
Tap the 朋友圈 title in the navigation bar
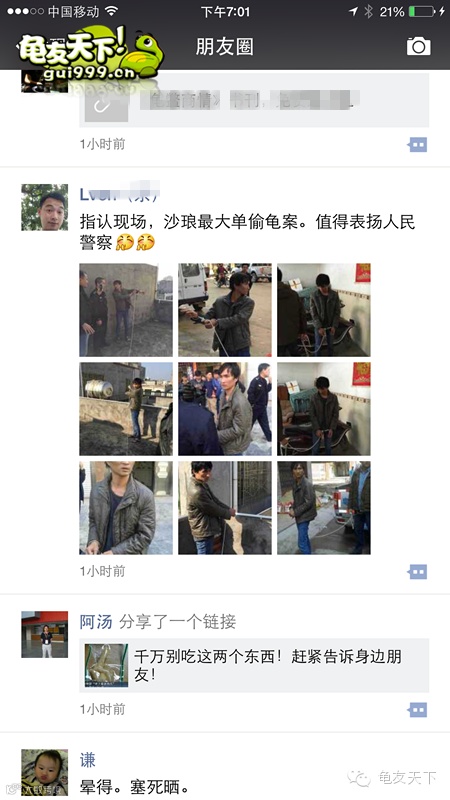pyautogui.click(x=224, y=47)
